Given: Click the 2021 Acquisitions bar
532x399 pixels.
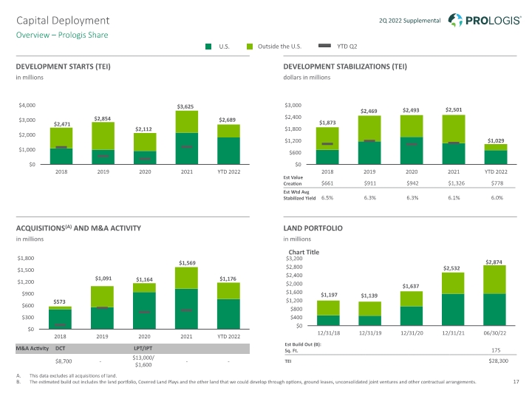Looking at the screenshot, I should click(186, 299).
